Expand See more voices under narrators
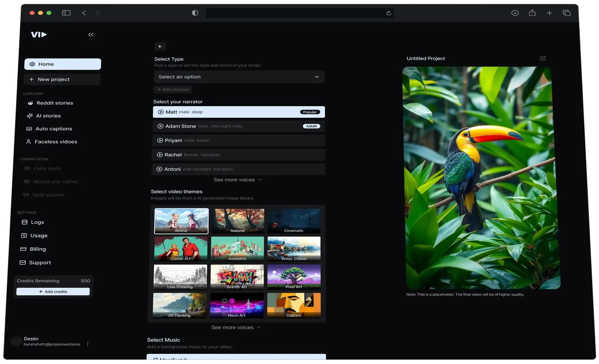The image size is (599, 364). click(x=237, y=180)
